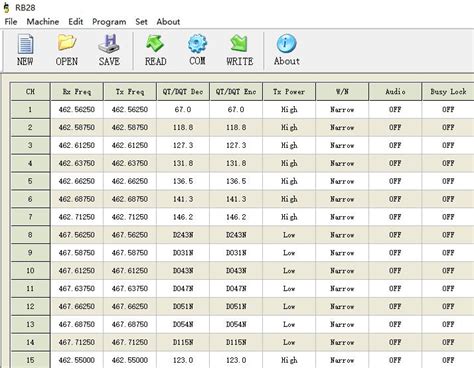Screen dimensions: 474x368
Task: Select Busy Lock OFF in channel 1
Action: [448, 109]
